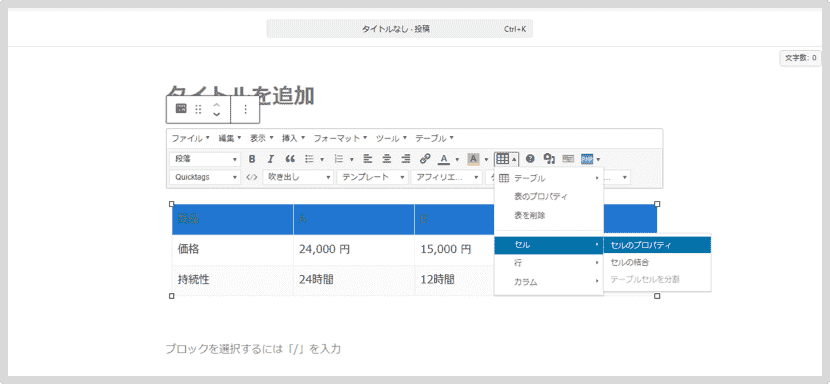
Task: Open the Quicktags dropdown
Action: tap(205, 177)
